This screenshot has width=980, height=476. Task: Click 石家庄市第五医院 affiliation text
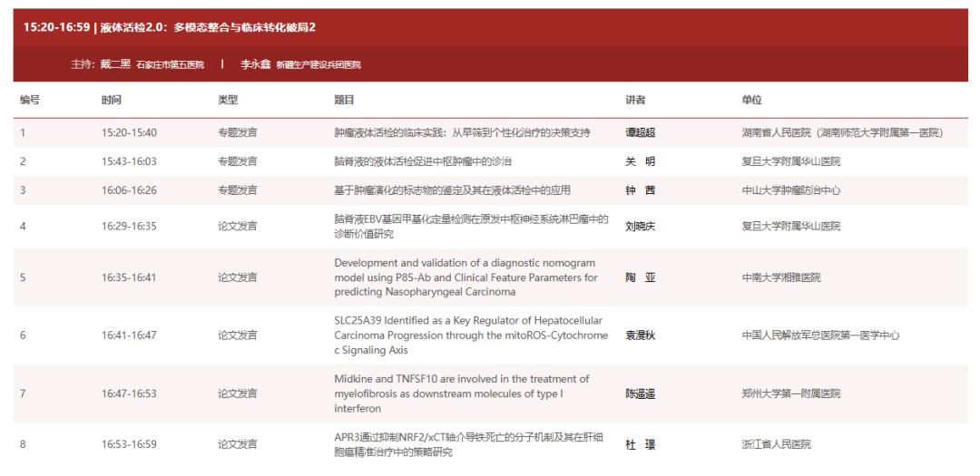pyautogui.click(x=170, y=65)
